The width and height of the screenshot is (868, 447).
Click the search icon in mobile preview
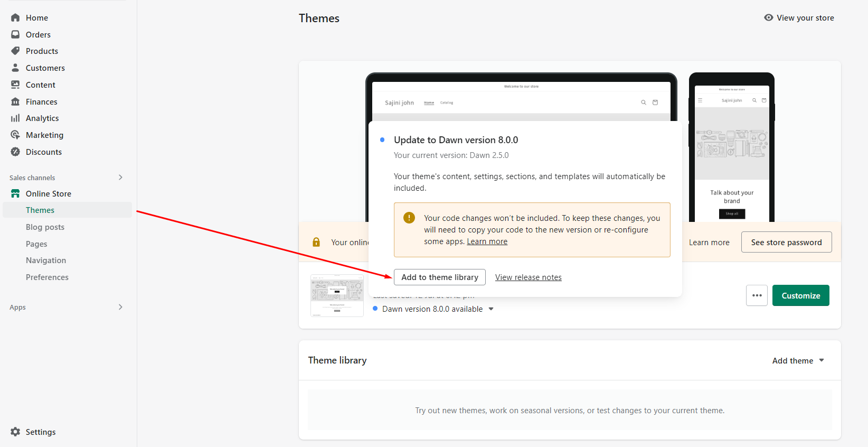pyautogui.click(x=754, y=100)
